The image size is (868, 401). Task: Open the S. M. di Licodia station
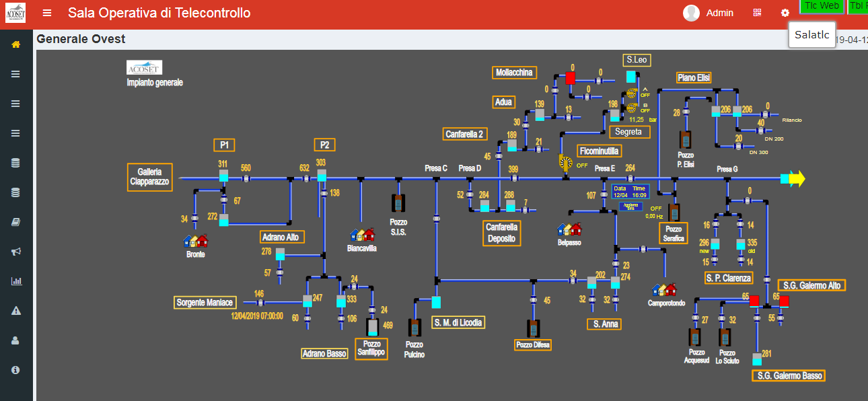click(x=458, y=322)
